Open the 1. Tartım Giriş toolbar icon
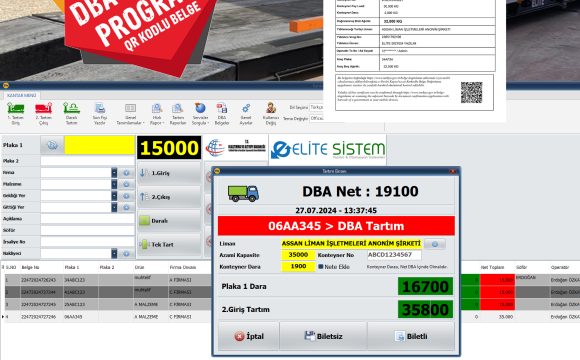This screenshot has height=360, width=580. [16, 114]
